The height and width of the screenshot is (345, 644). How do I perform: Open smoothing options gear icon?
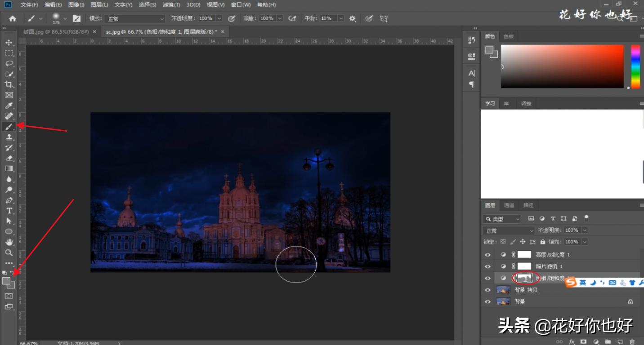(x=353, y=18)
